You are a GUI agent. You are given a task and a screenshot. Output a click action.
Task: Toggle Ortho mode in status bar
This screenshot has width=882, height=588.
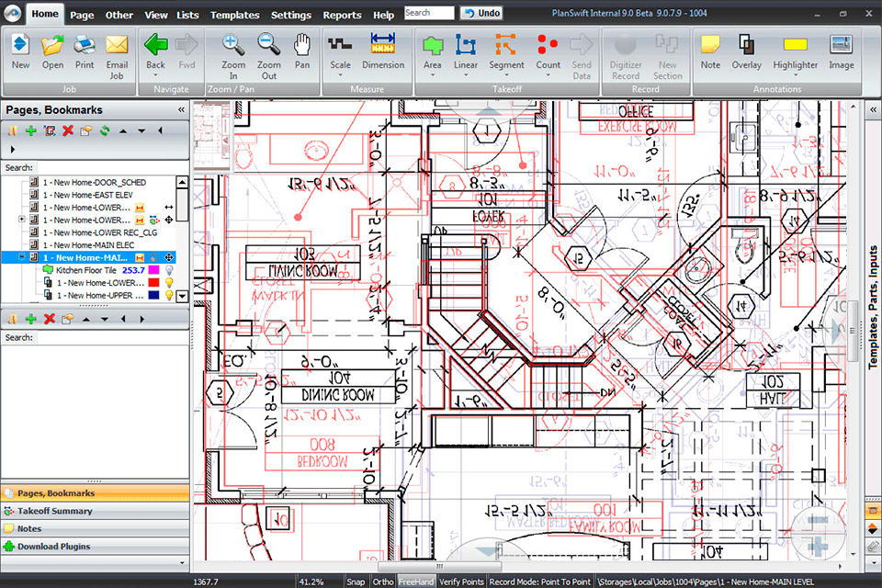[382, 582]
